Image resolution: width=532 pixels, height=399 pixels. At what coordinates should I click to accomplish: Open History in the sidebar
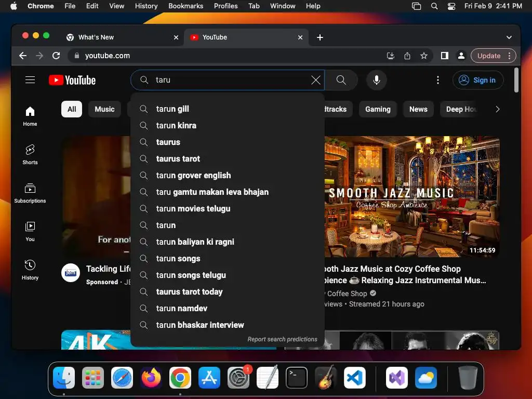click(x=30, y=270)
